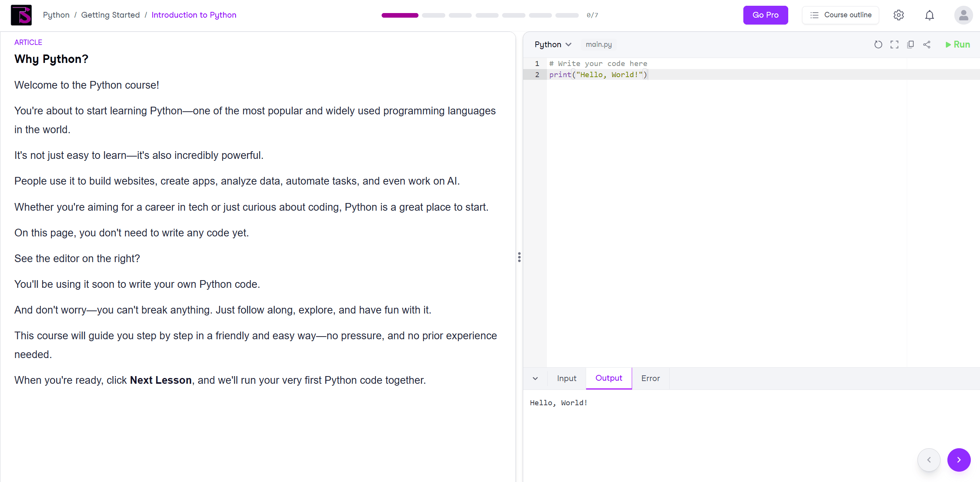Copy the editor code
This screenshot has height=482, width=980.
click(911, 44)
